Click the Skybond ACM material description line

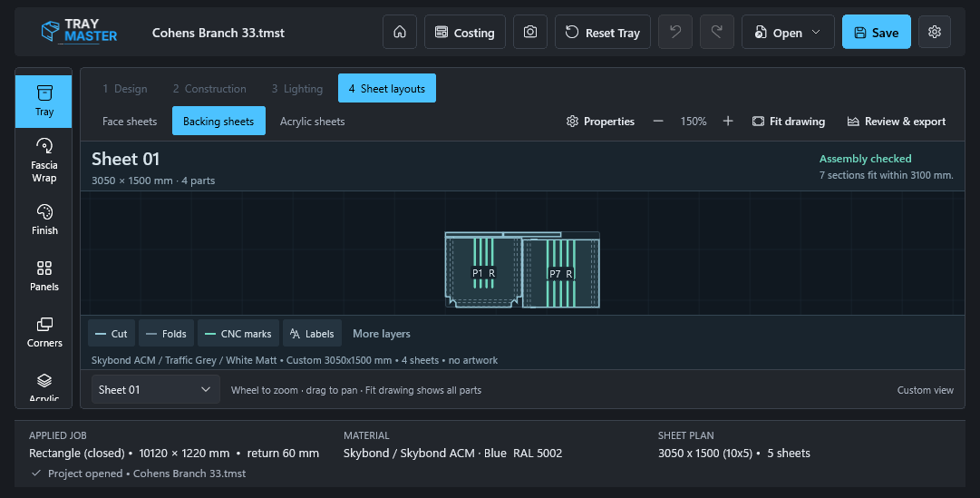[295, 360]
